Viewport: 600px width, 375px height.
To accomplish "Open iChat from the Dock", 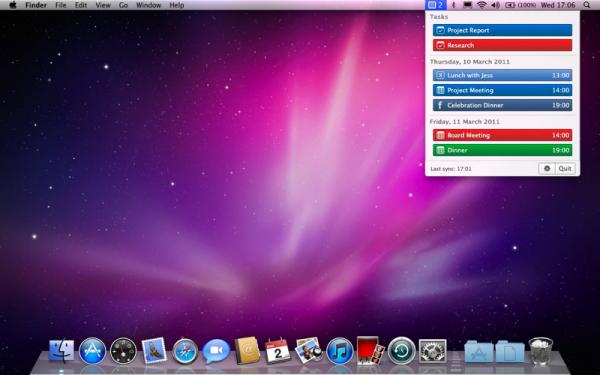I will [216, 351].
